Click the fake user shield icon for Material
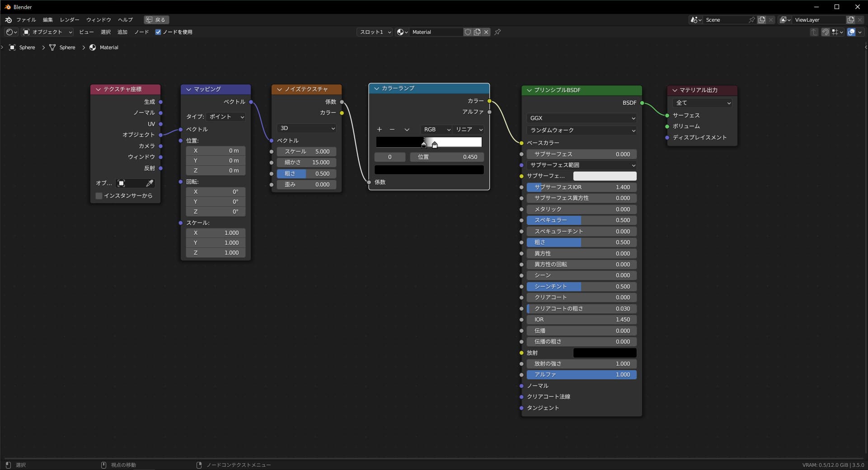Image resolution: width=868 pixels, height=470 pixels. (x=468, y=32)
